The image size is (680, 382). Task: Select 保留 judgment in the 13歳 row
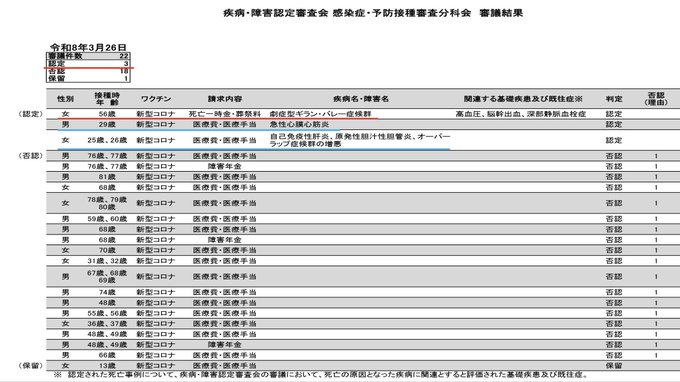point(614,366)
